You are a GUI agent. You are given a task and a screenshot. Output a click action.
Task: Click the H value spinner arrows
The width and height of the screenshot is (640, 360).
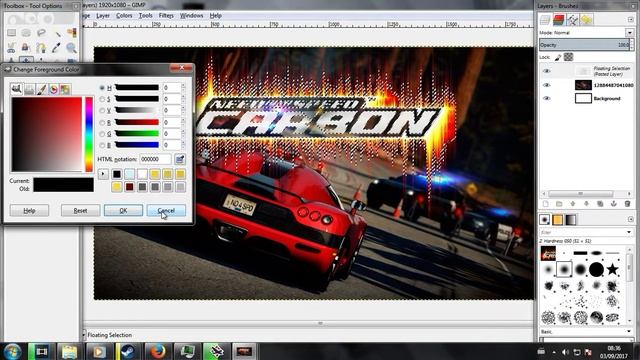point(183,87)
